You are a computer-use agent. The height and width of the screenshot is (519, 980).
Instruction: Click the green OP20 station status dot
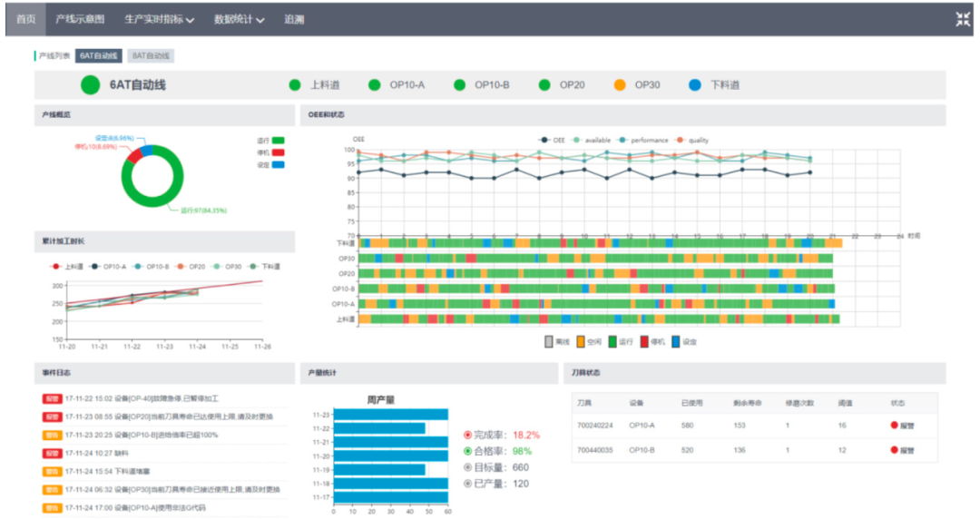pos(544,85)
